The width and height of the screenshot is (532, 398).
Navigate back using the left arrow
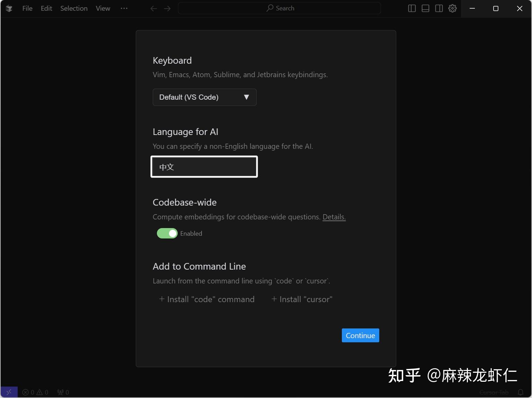pyautogui.click(x=153, y=8)
